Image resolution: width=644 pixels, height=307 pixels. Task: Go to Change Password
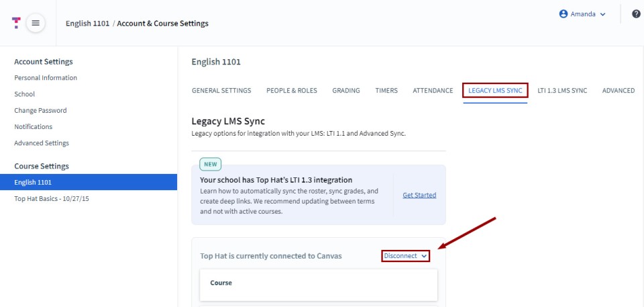tap(40, 111)
